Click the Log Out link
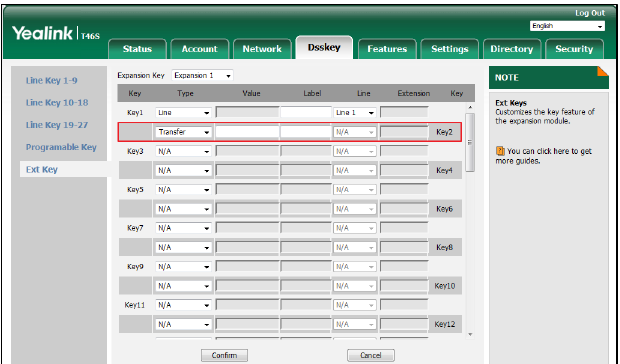Screen dimensions: 620x364 tap(590, 13)
